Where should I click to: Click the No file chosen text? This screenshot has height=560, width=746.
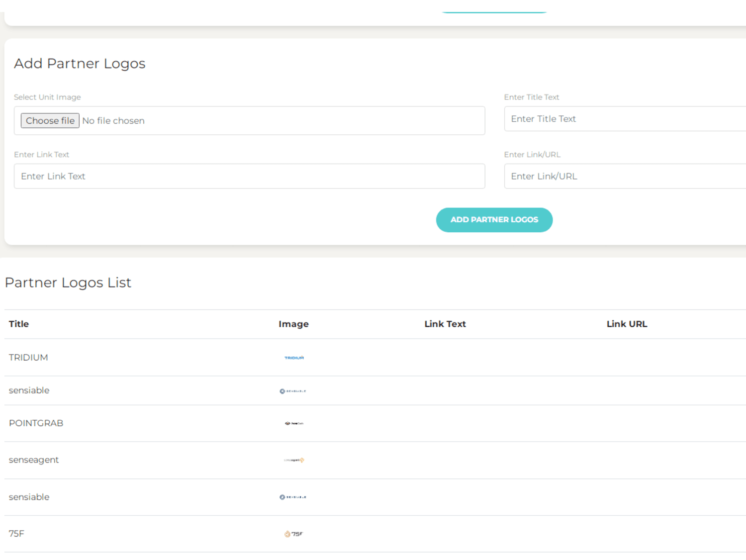click(x=113, y=121)
